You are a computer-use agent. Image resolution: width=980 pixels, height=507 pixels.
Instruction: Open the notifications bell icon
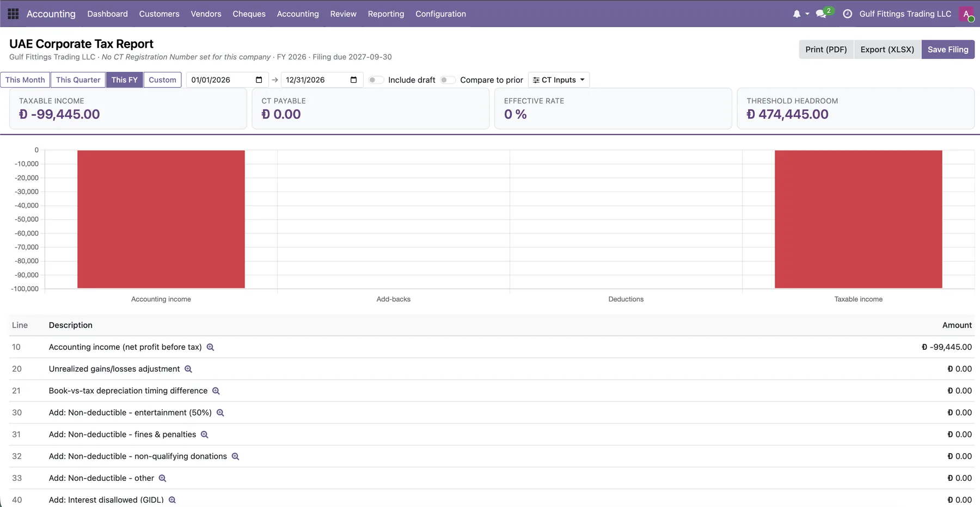pos(797,14)
